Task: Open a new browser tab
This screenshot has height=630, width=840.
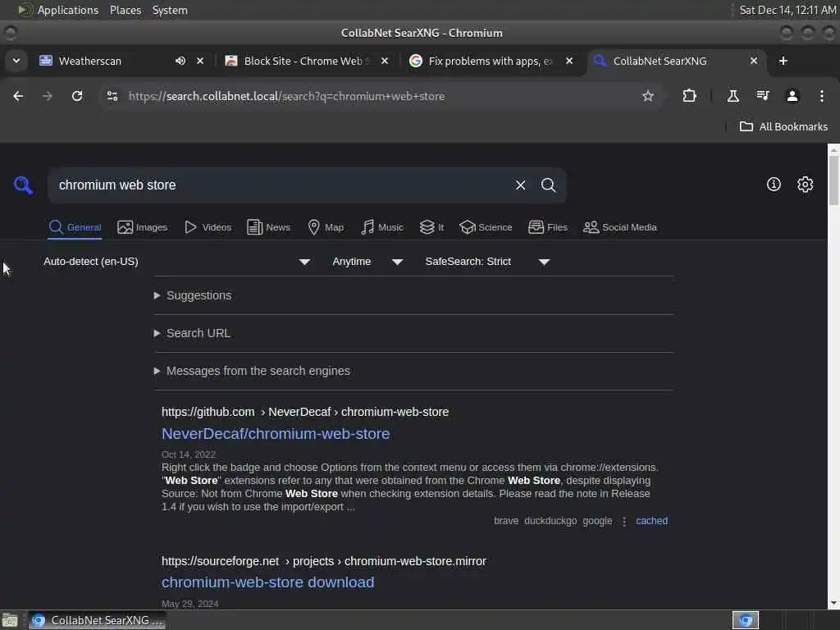Action: (783, 61)
